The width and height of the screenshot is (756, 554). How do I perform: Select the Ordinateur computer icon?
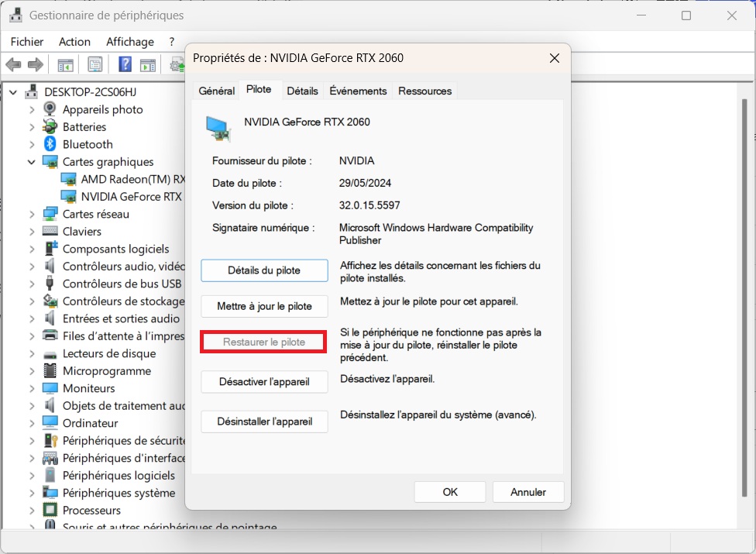click(50, 423)
